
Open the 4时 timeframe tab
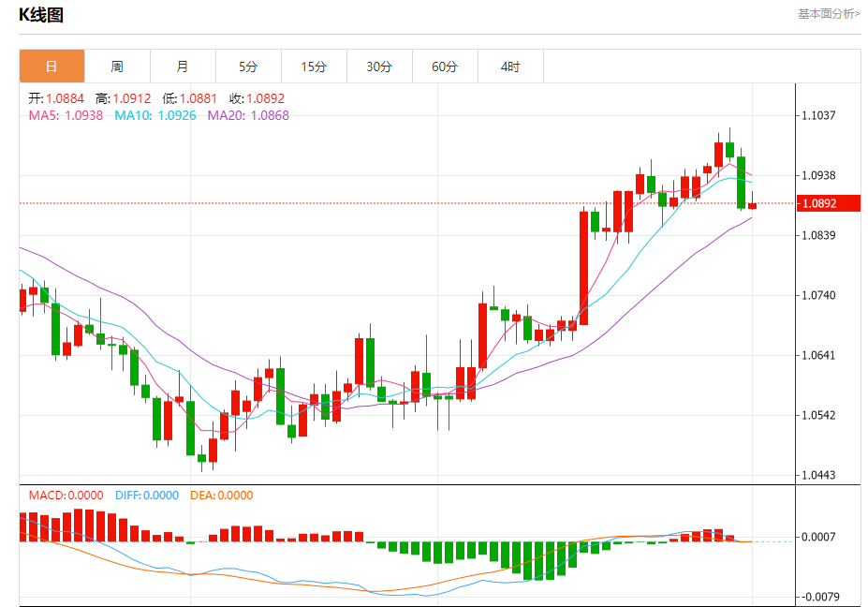[510, 67]
